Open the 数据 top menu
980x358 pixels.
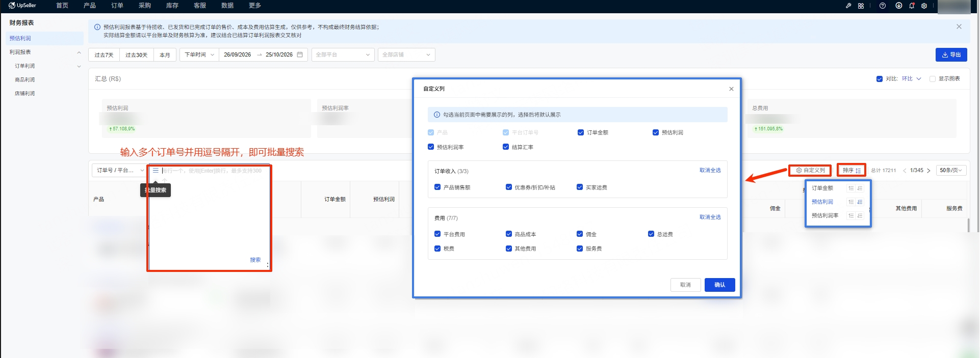[227, 6]
